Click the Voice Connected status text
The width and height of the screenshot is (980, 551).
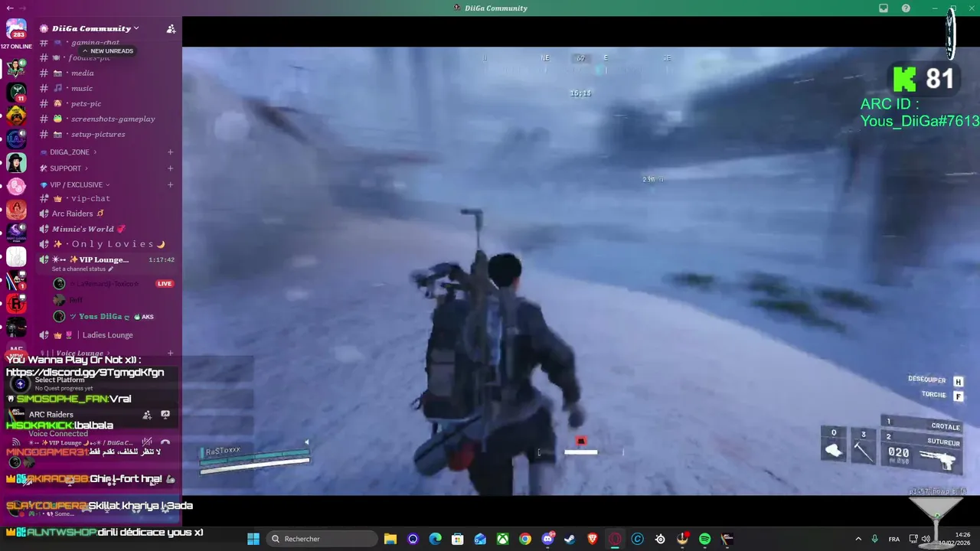coord(58,434)
